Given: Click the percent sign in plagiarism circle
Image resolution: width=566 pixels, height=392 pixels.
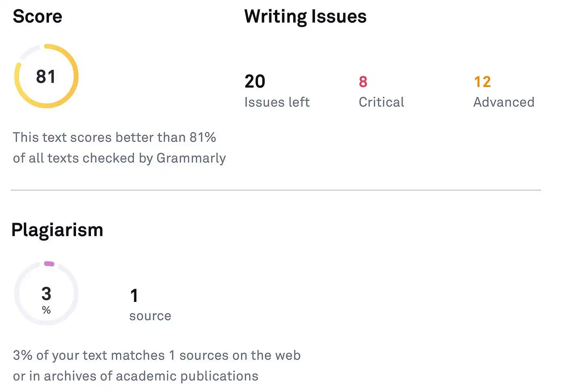Looking at the screenshot, I should (x=46, y=310).
